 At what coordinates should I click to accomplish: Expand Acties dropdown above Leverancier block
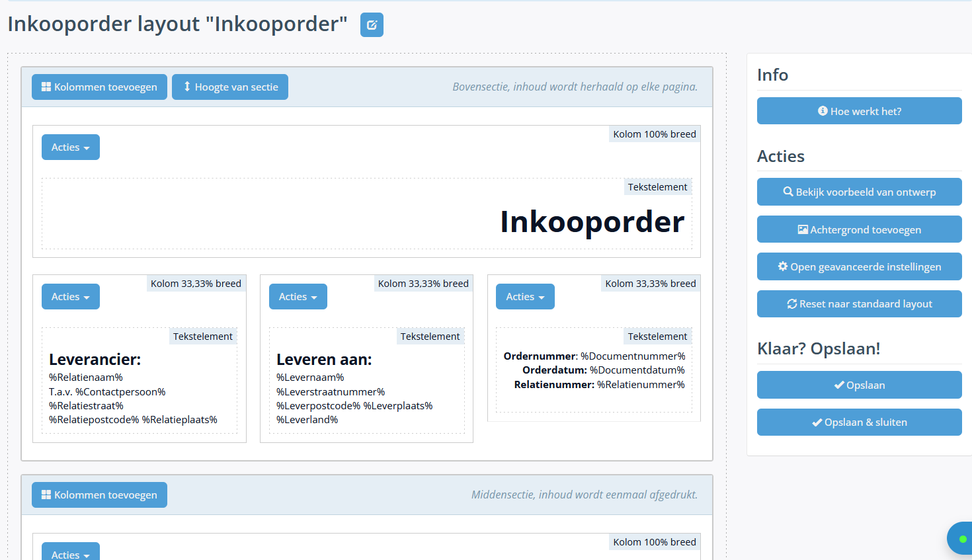[x=71, y=297]
